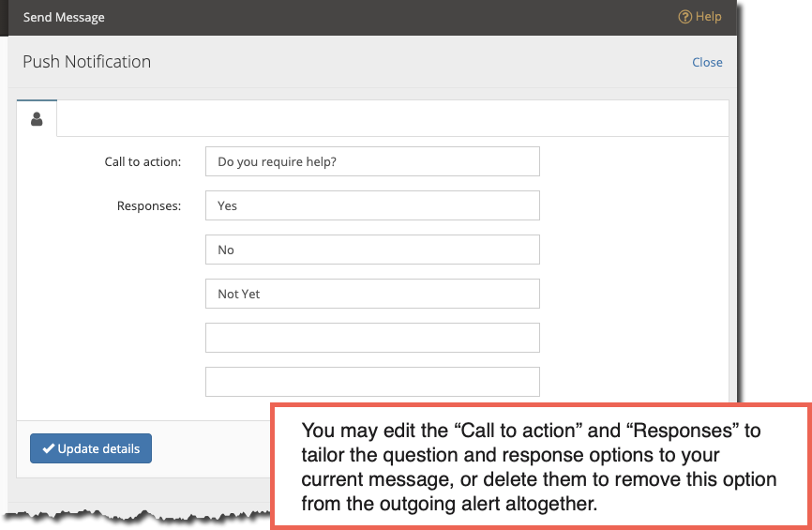Viewport: 812px width, 530px height.
Task: Click the fifth empty response field
Action: 372,382
